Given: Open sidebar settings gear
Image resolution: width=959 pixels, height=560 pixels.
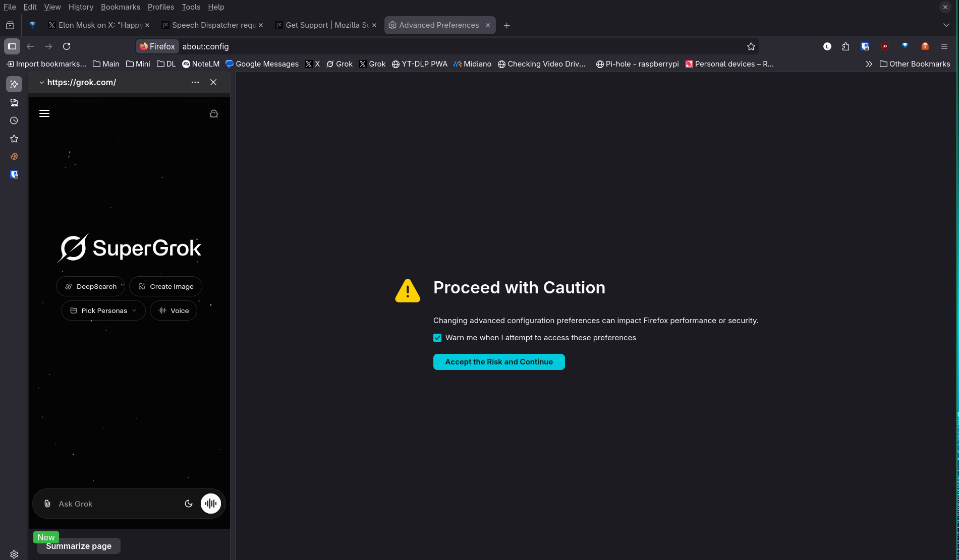Looking at the screenshot, I should coord(14,554).
